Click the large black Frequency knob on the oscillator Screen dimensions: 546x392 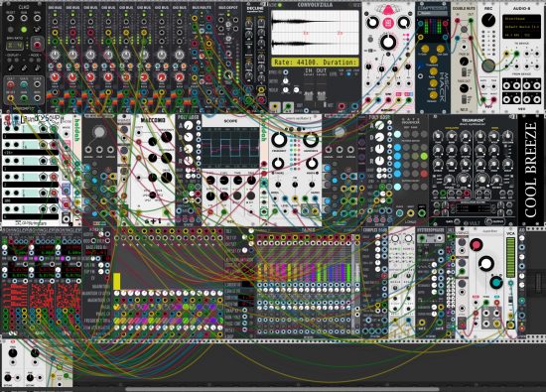click(x=279, y=140)
